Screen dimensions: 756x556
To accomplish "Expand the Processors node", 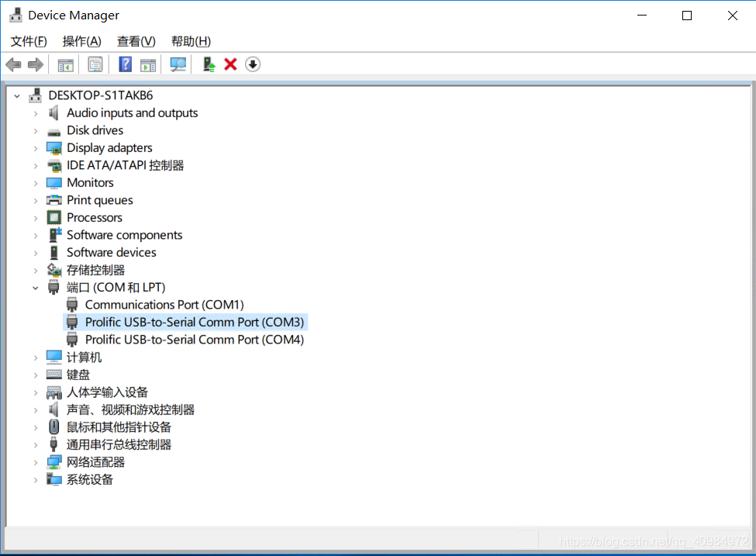I will 36,218.
